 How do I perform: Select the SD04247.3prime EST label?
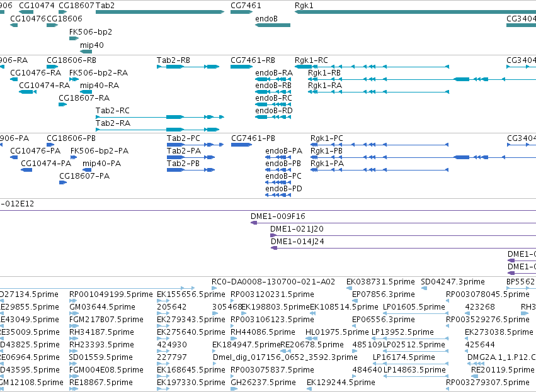[453, 282]
